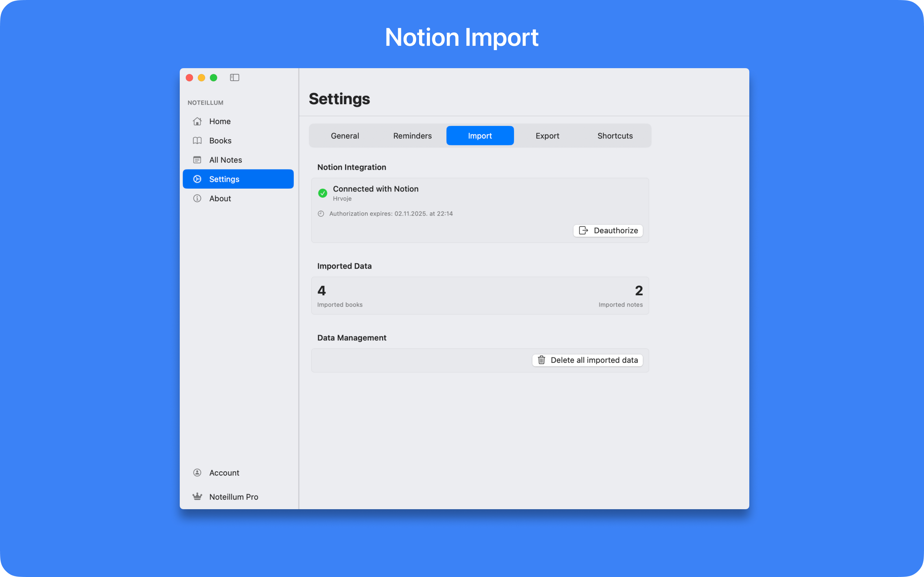Click the Noteillum Pro crown icon
Image resolution: width=924 pixels, height=577 pixels.
[197, 497]
